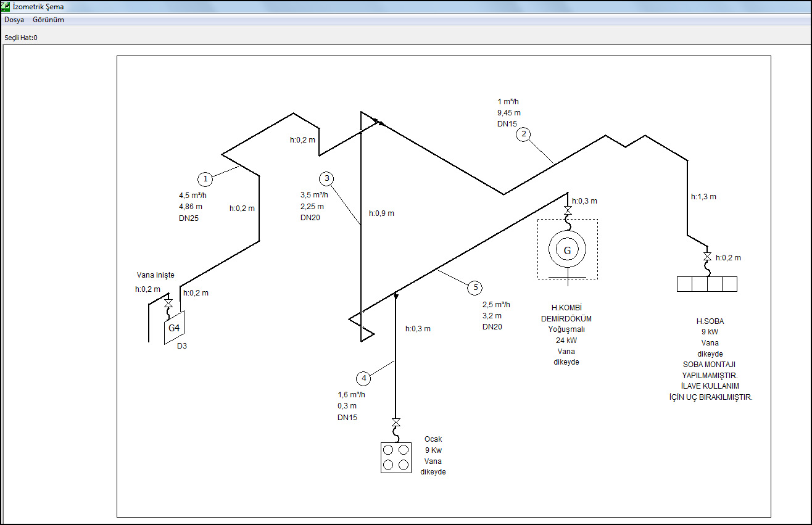
Task: Click the 'Seçili Hat:0' status label
Action: 21,38
